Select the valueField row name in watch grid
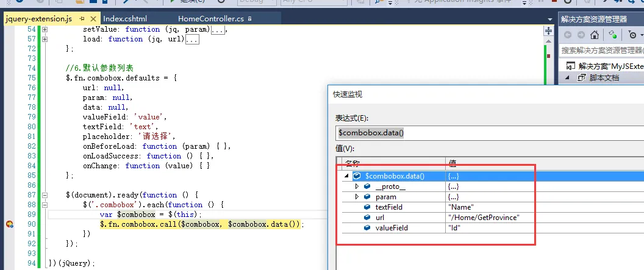The width and height of the screenshot is (644, 270). tap(392, 228)
